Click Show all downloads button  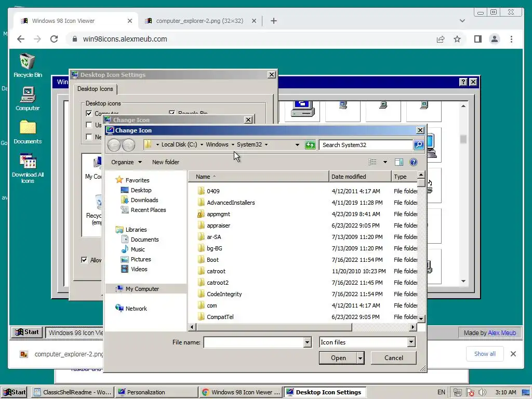[485, 354]
